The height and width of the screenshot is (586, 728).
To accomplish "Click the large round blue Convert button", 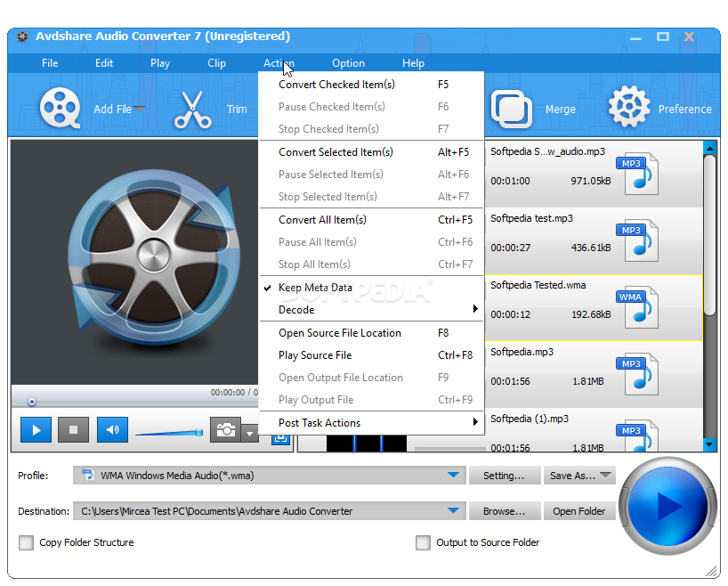I will click(x=667, y=506).
